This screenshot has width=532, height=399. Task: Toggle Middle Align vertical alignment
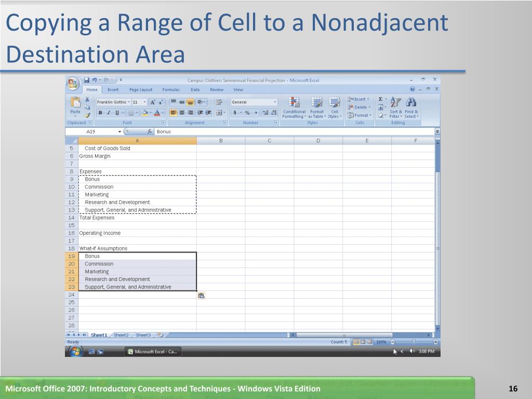[x=182, y=102]
